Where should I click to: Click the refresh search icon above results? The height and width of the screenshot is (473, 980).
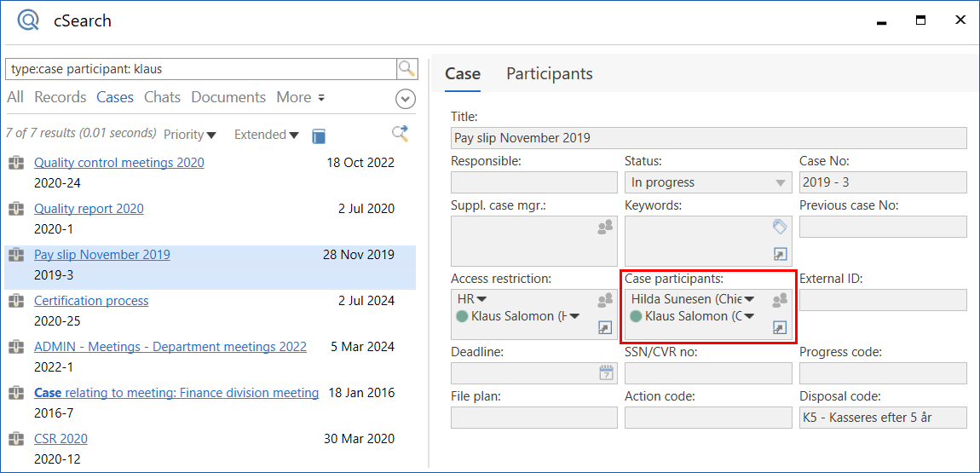click(400, 134)
